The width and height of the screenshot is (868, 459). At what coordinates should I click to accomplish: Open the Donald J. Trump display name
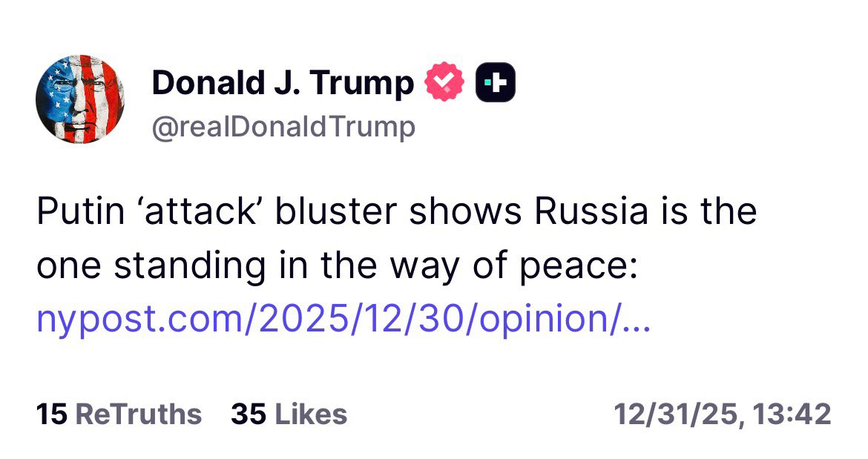pos(282,83)
